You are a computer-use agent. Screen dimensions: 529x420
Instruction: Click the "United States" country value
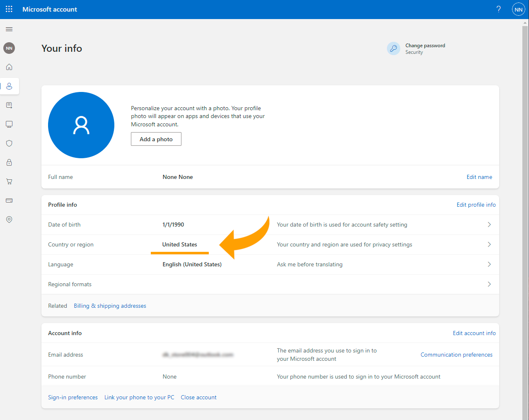tap(180, 244)
